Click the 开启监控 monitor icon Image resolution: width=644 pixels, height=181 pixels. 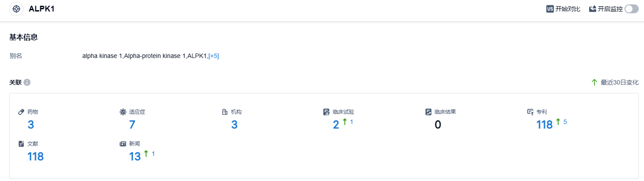593,9
